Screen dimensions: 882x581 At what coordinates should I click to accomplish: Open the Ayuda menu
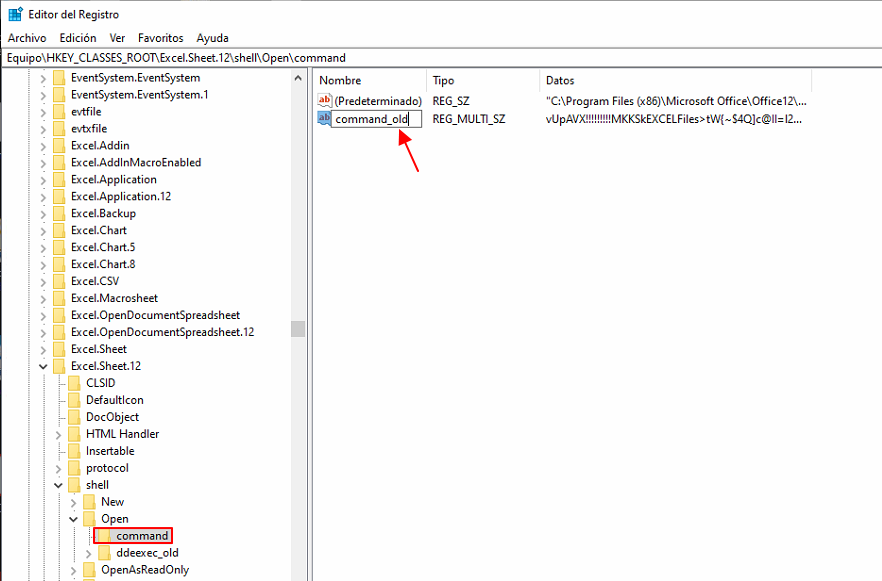tap(212, 38)
